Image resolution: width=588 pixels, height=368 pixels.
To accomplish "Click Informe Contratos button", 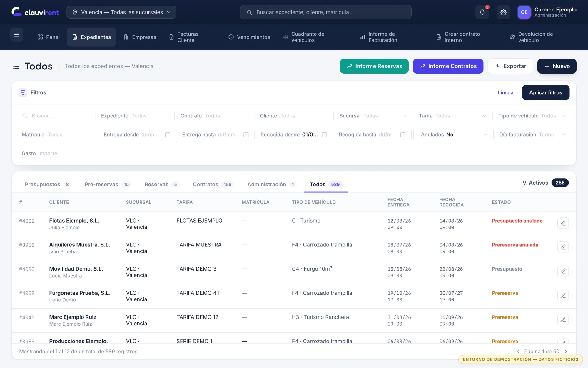I will (x=448, y=66).
